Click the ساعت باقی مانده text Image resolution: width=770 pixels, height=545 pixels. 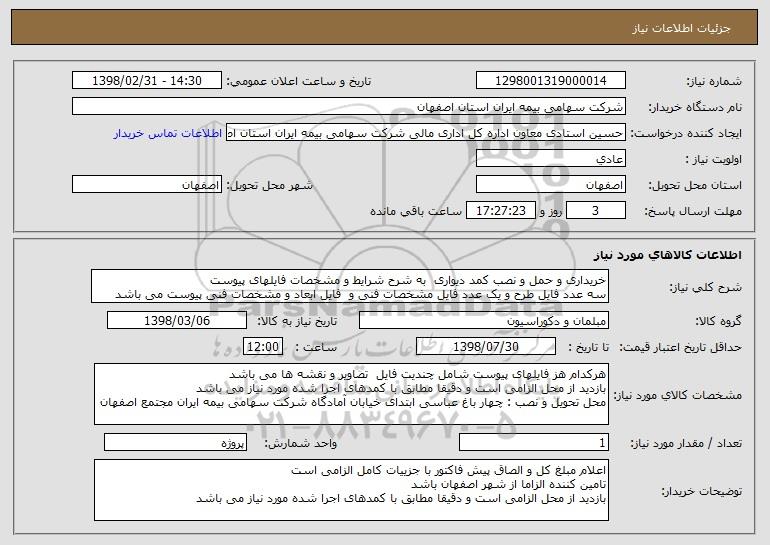click(x=415, y=211)
